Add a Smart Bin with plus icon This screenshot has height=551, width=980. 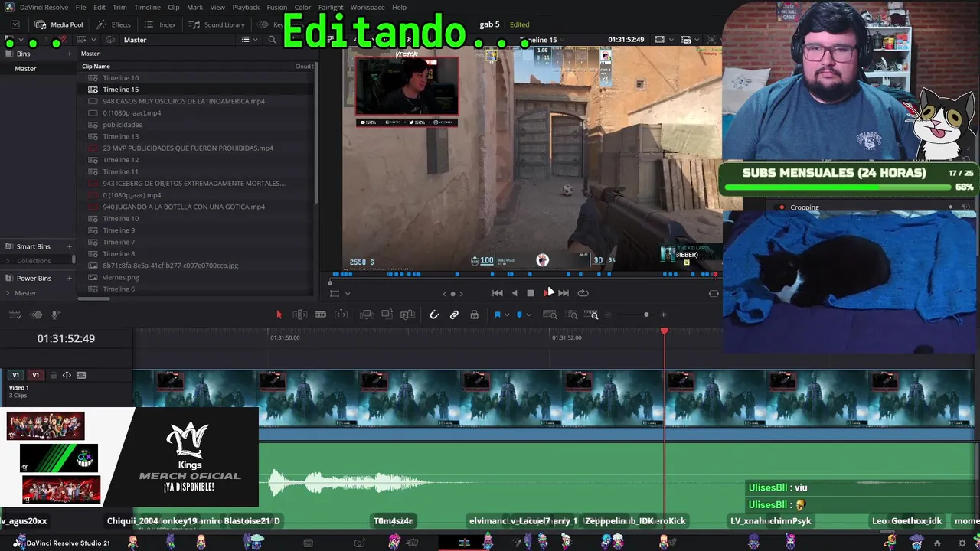point(70,246)
